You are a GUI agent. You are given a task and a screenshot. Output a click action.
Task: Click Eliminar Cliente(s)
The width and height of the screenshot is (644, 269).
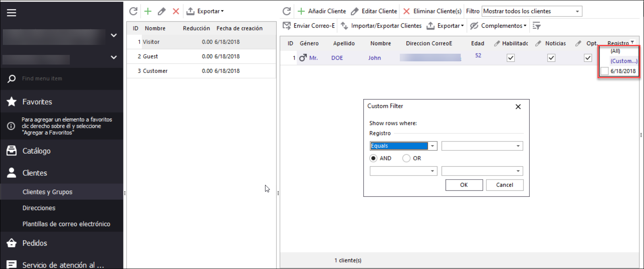pyautogui.click(x=432, y=11)
